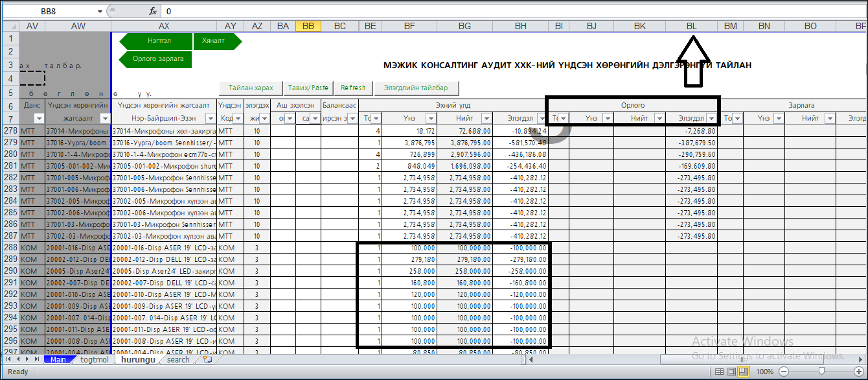Open filter dropdown on Нэр-Байршил-Эзэн column

click(210, 119)
